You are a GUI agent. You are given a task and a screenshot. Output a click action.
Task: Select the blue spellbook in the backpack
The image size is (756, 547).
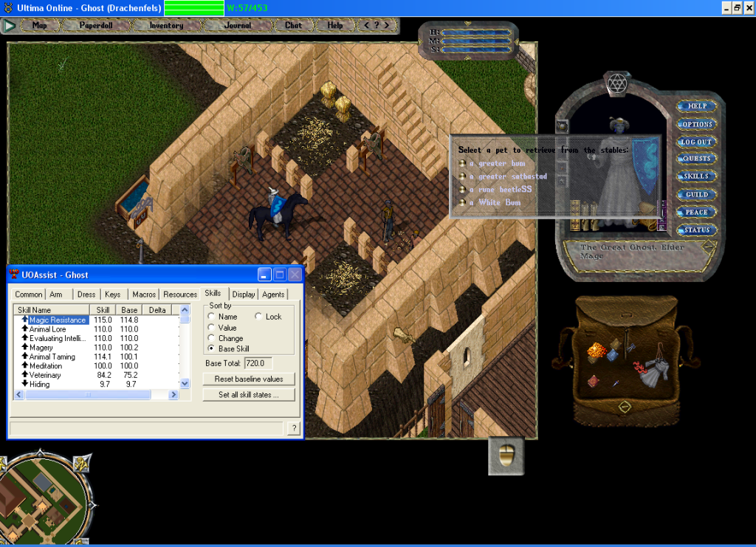(x=613, y=355)
